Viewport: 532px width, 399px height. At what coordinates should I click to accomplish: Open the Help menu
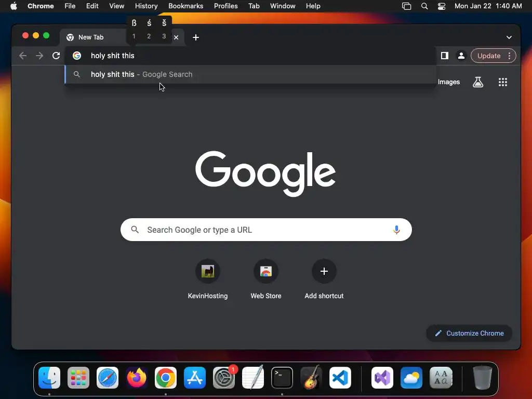coord(313,6)
